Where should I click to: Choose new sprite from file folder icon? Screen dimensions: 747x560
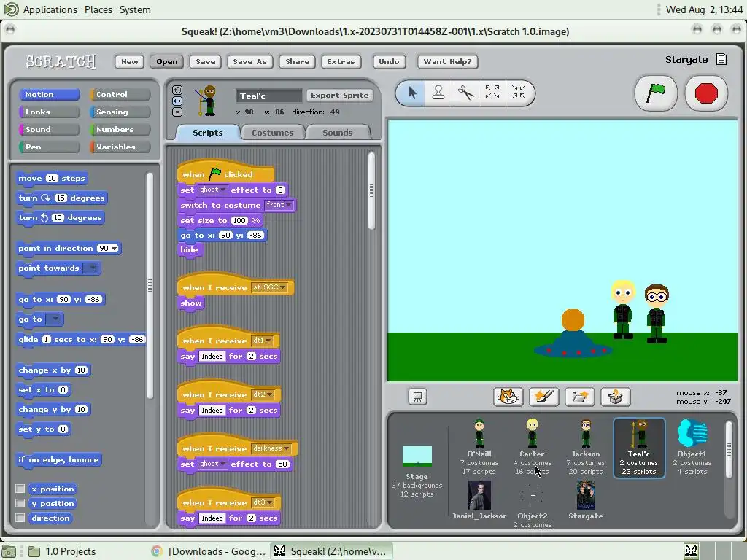pos(580,397)
